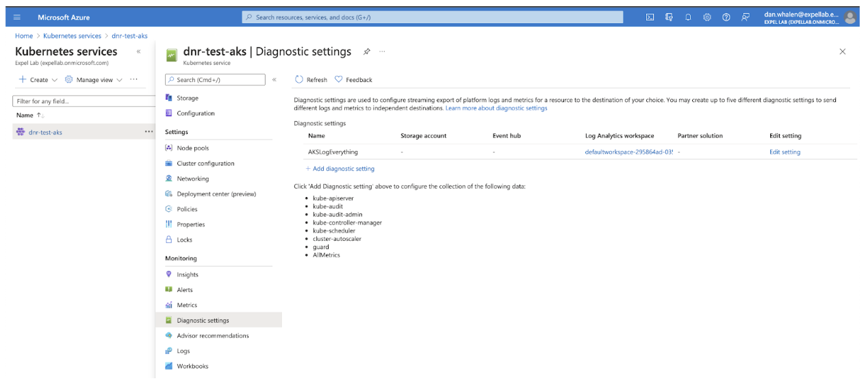Click the AllMetrics list item

pos(326,255)
